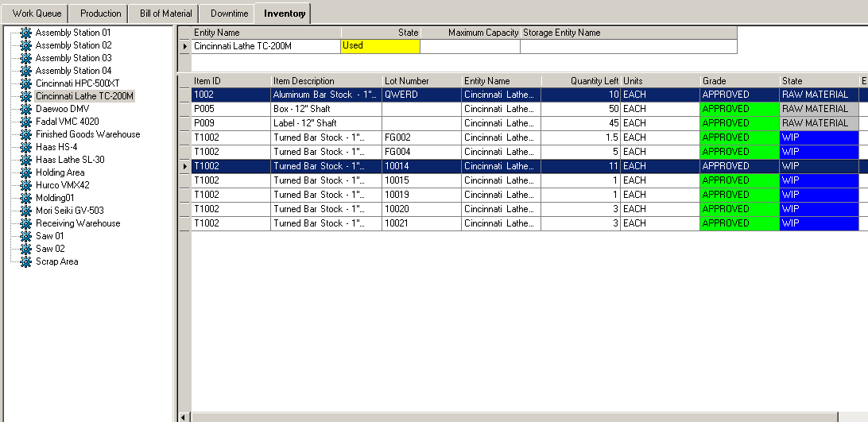This screenshot has width=868, height=422.
Task: Click green APPROVED grade for item P005
Action: [740, 109]
